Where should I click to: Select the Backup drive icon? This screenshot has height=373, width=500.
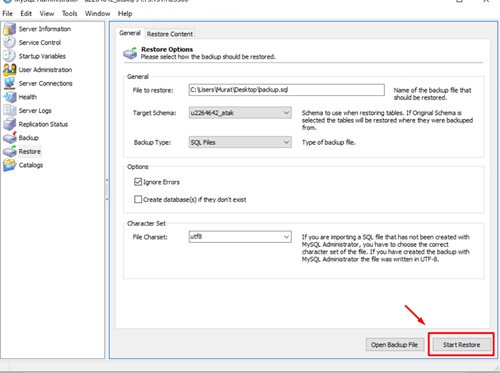pos(9,138)
